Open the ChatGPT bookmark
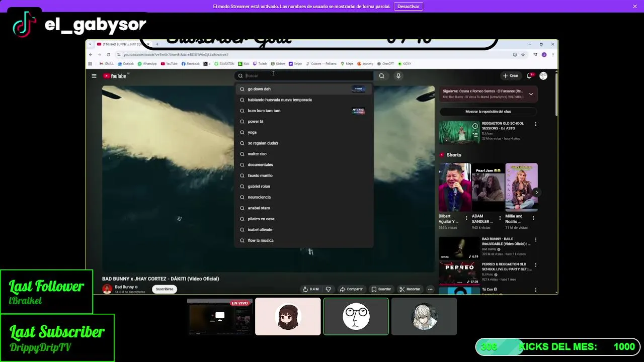Screen dimensions: 644x362 pos(385,64)
